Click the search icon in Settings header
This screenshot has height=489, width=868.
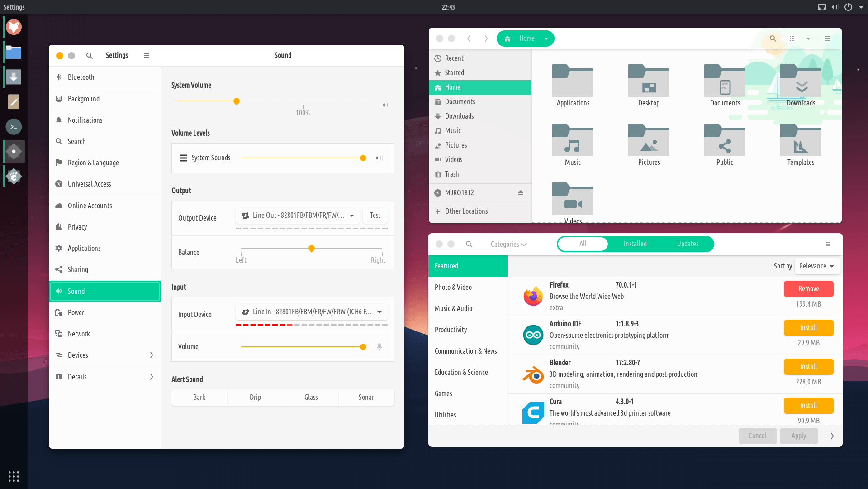click(90, 56)
